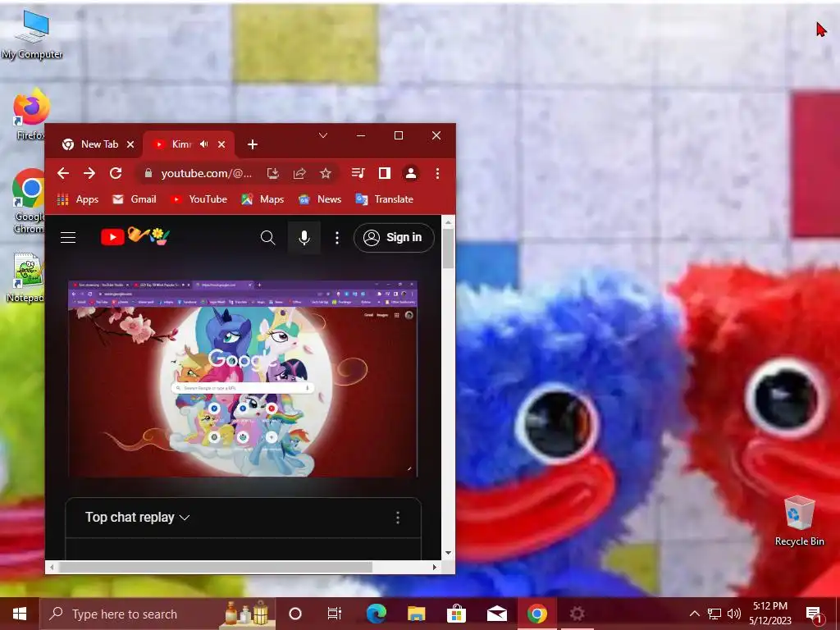
Task: Open Task View on taskbar
Action: coord(335,614)
